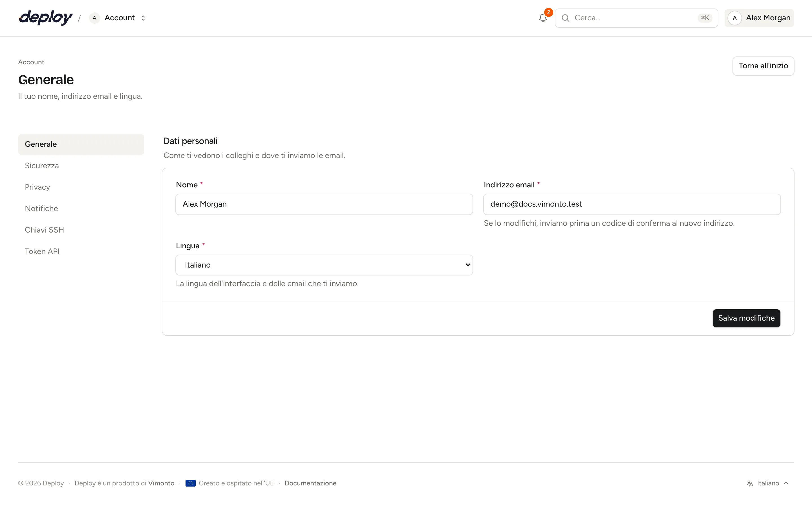Screen dimensions: 812x508
Task: Go to the Sicurezza section
Action: [x=81, y=166]
